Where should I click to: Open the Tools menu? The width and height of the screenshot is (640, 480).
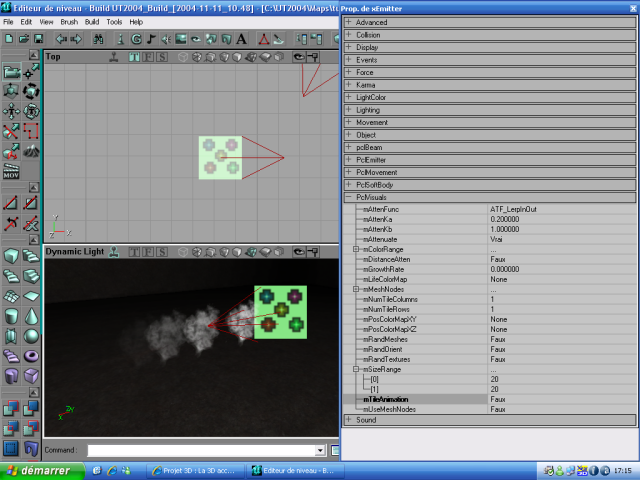(115, 21)
